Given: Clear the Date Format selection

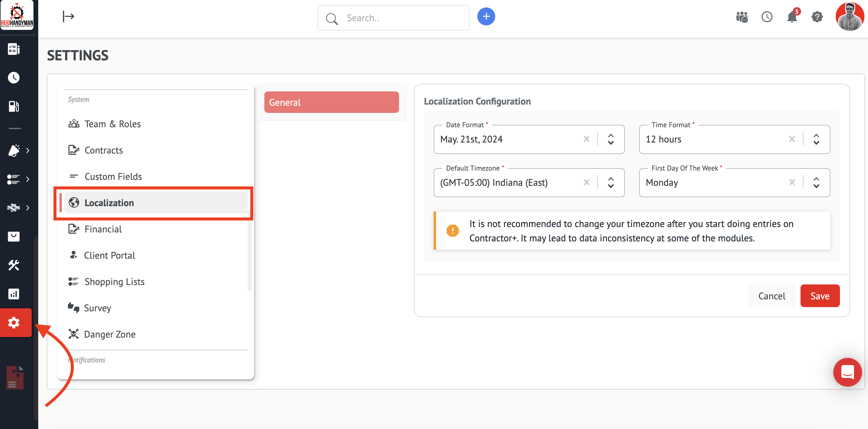Looking at the screenshot, I should click(586, 139).
